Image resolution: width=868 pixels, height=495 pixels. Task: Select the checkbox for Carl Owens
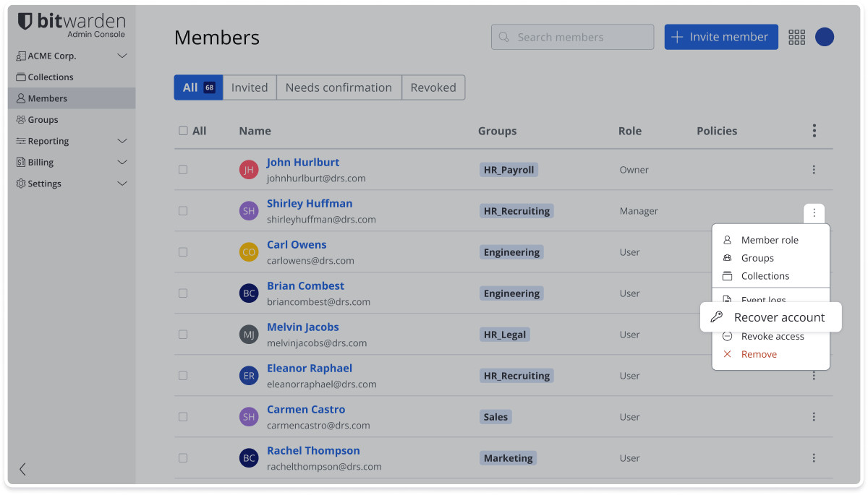183,252
